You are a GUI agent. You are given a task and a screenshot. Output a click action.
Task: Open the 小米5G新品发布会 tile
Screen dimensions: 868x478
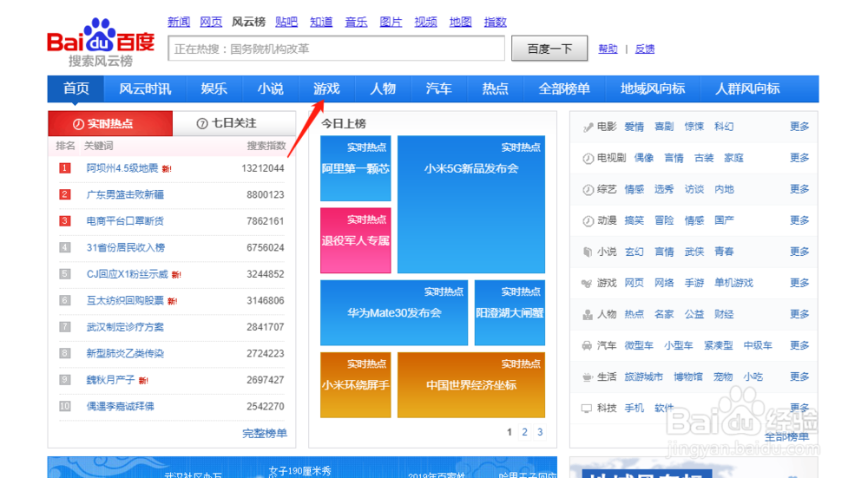point(471,204)
